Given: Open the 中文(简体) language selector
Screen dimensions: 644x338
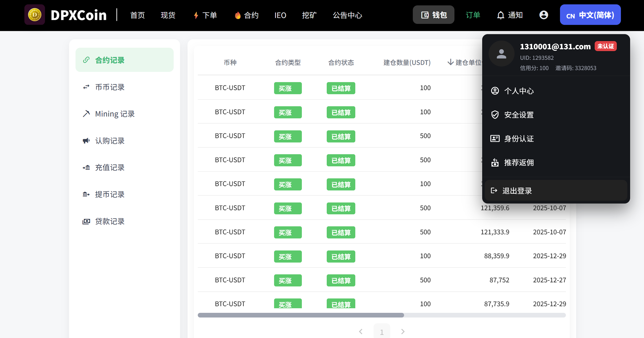Looking at the screenshot, I should tap(590, 15).
